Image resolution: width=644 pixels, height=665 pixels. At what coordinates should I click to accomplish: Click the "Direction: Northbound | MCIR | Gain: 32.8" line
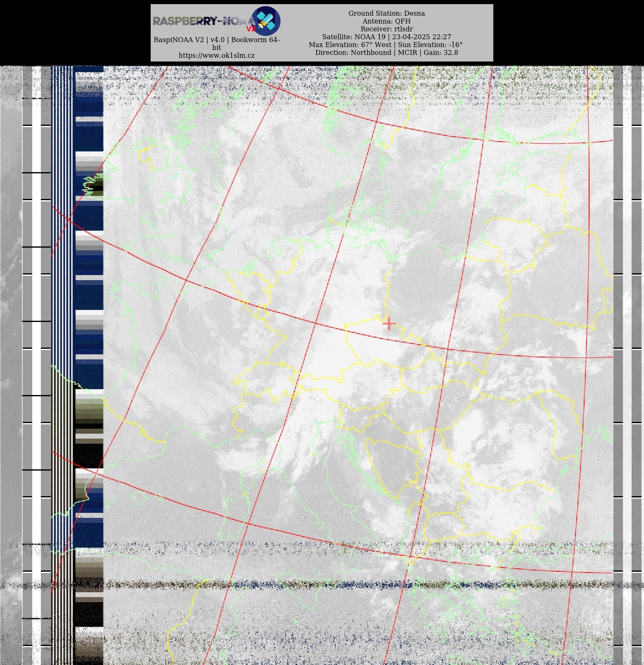[x=386, y=52]
